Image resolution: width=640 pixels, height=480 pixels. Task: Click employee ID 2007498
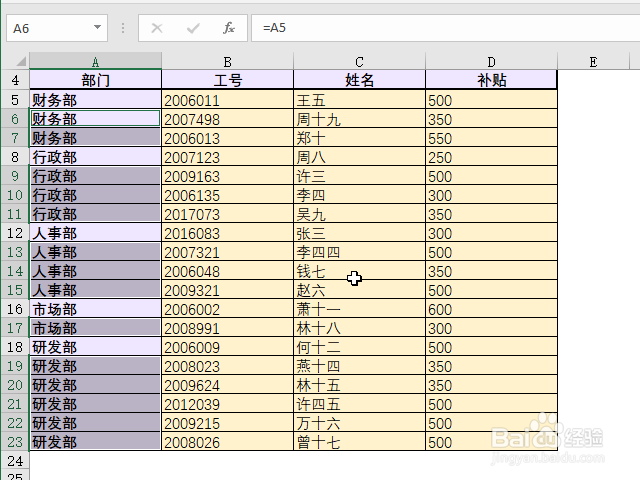click(192, 120)
